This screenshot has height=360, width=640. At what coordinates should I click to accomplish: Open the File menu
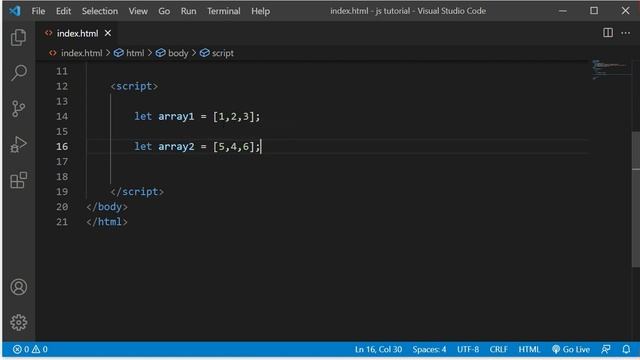(x=38, y=11)
